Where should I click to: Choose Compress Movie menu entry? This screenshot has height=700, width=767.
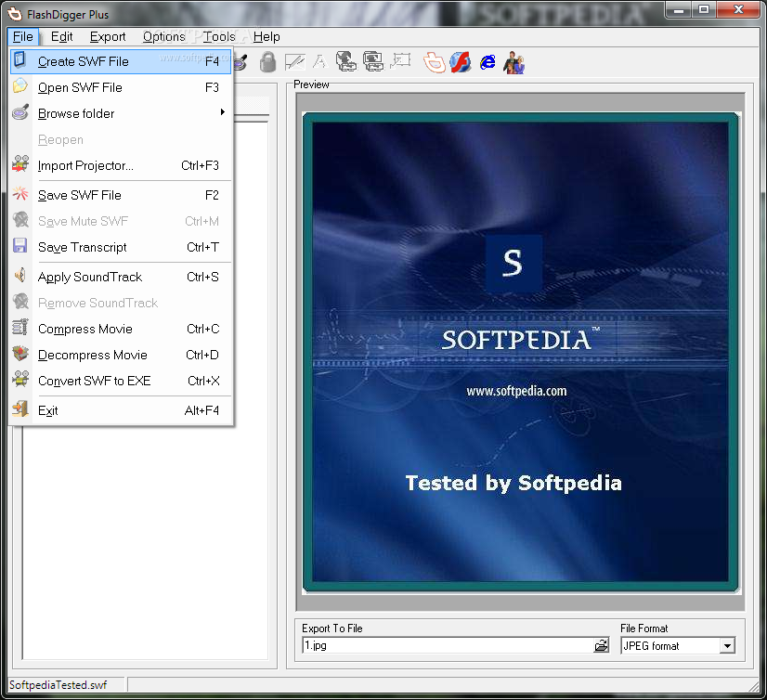[121, 329]
